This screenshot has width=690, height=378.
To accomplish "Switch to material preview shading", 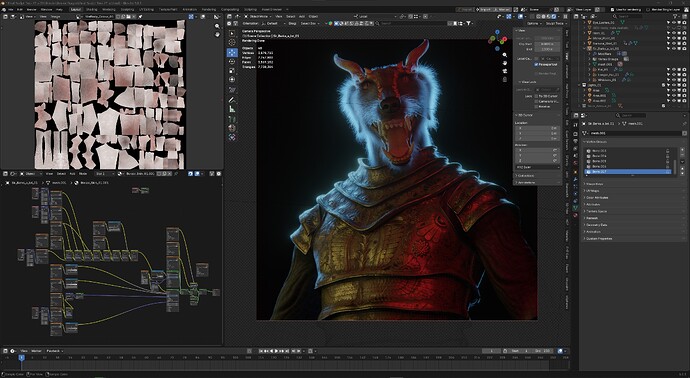I will pos(548,16).
